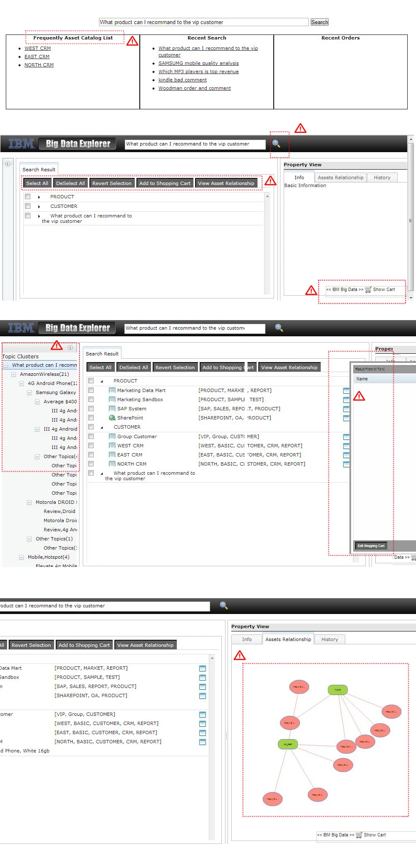
Task: Collapse the Motorola DROID tree node
Action: pyautogui.click(x=29, y=502)
